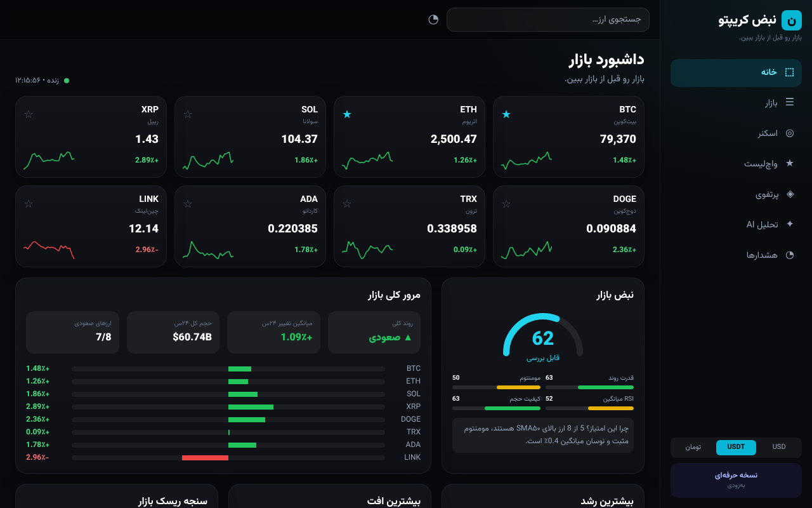This screenshot has width=812, height=508.
Task: Click the BTC sparkline chart
Action: coord(527,161)
